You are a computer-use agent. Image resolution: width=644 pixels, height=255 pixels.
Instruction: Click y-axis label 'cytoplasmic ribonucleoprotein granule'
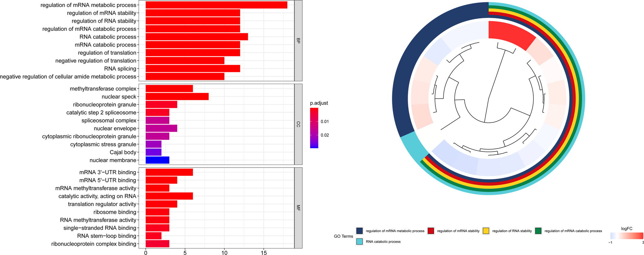[x=89, y=136]
